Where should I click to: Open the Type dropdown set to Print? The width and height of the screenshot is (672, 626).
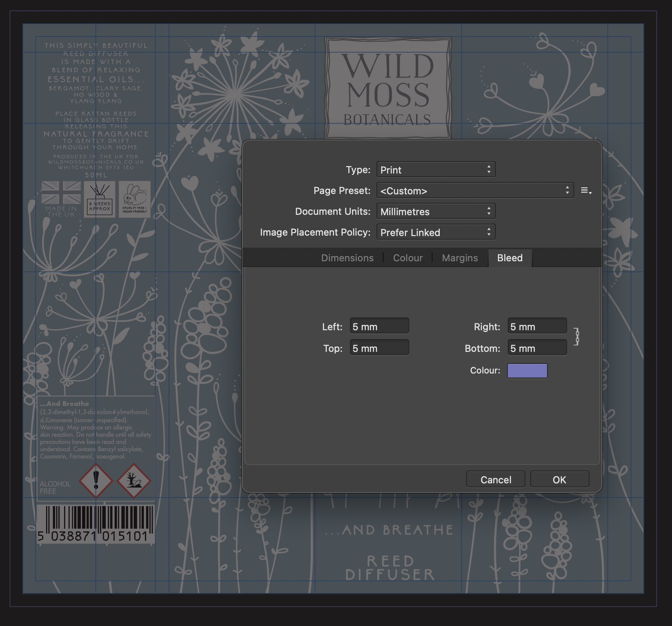click(436, 170)
